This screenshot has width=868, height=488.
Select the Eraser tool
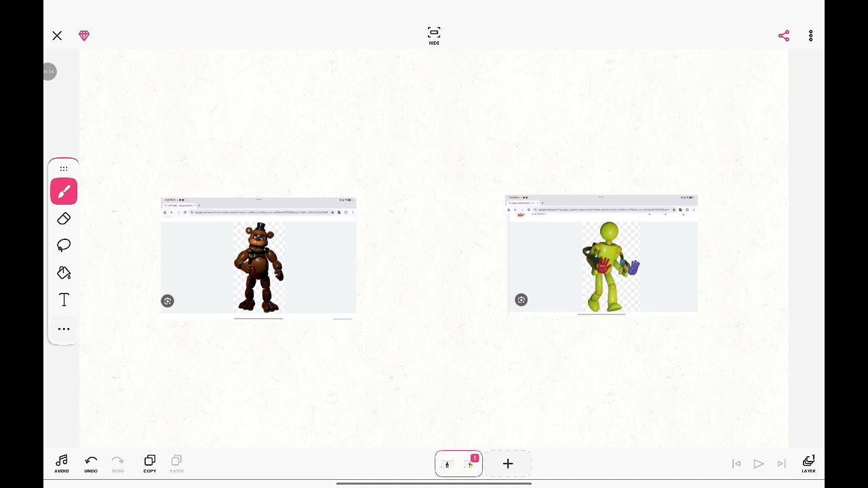(x=64, y=218)
